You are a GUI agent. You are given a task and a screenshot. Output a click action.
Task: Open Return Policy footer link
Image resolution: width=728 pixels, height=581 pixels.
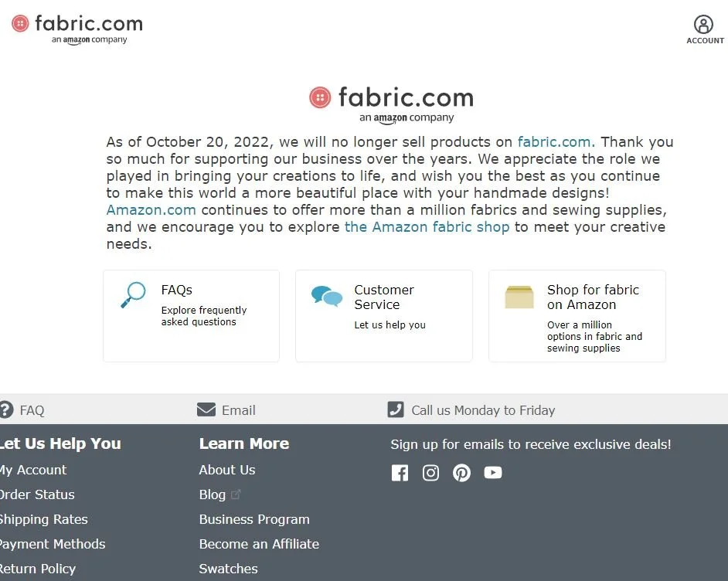click(x=37, y=569)
